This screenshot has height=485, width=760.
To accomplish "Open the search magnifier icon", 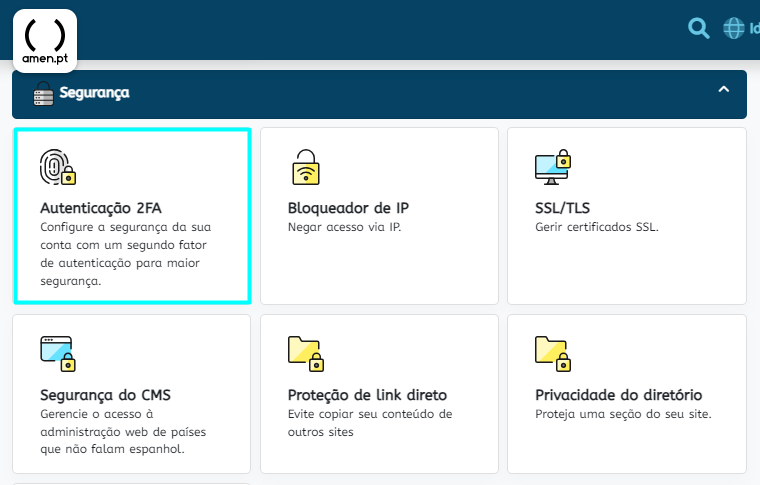I will 699,28.
